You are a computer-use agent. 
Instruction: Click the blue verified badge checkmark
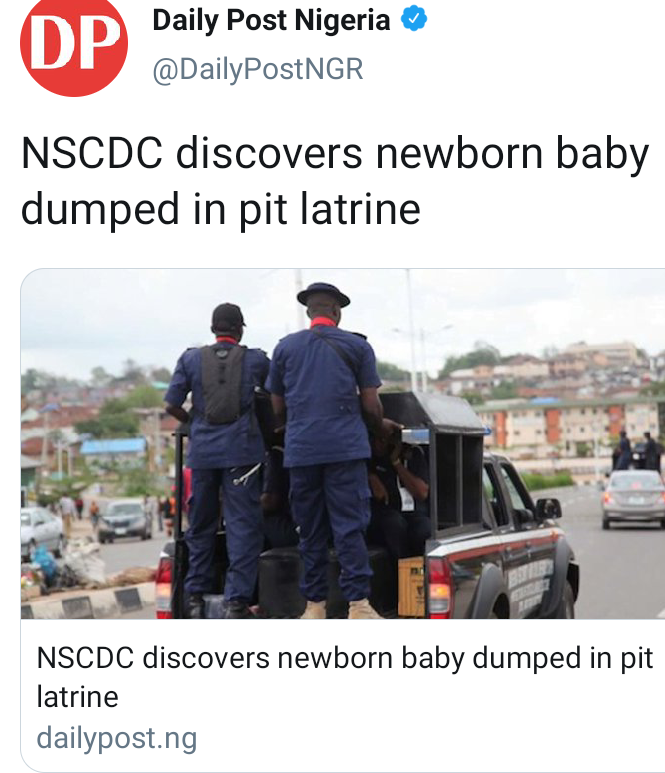(414, 18)
